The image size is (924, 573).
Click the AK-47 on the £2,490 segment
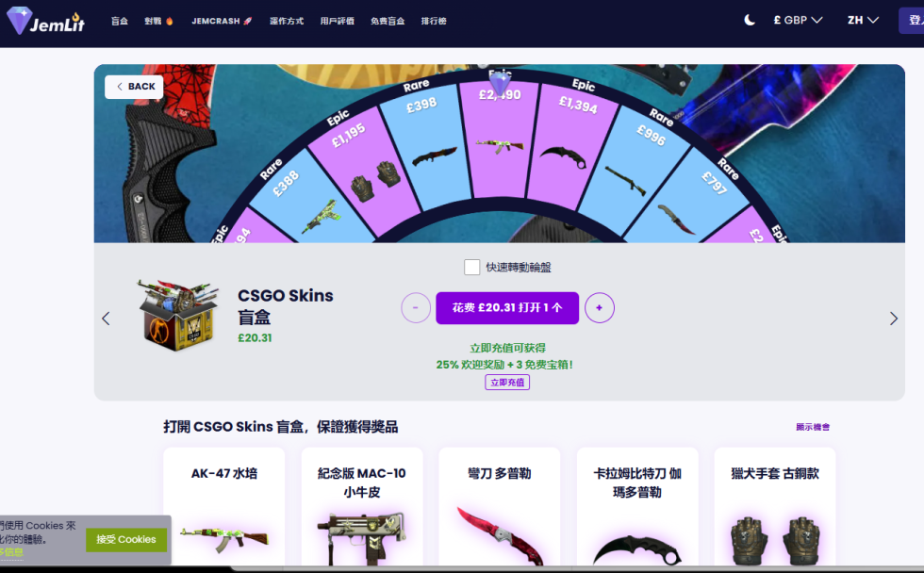coord(500,145)
